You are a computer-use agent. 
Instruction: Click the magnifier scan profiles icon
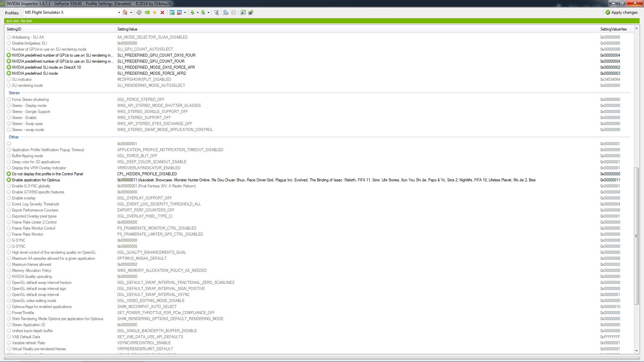pyautogui.click(x=226, y=12)
